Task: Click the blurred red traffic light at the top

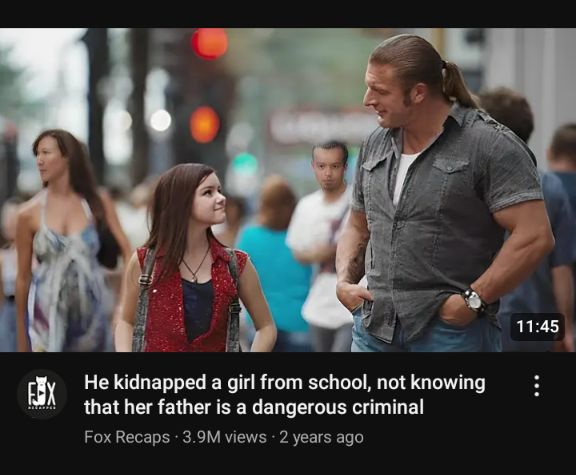Action: point(210,43)
